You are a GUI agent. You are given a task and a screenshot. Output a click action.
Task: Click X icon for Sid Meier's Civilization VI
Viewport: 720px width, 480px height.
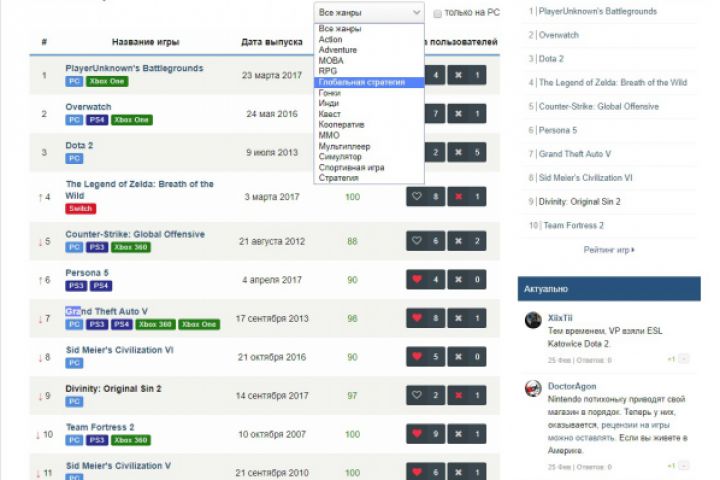click(x=458, y=356)
